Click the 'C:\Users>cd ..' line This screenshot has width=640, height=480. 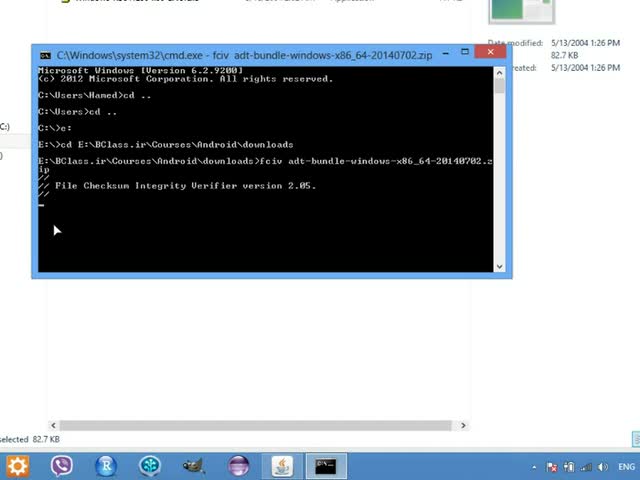[x=77, y=112]
